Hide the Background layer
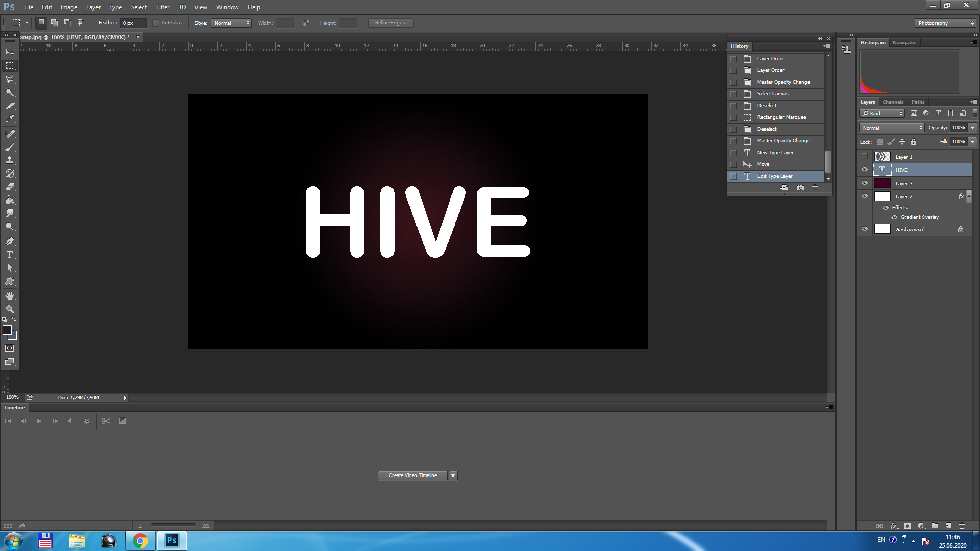Viewport: 980px width, 551px height. [864, 229]
